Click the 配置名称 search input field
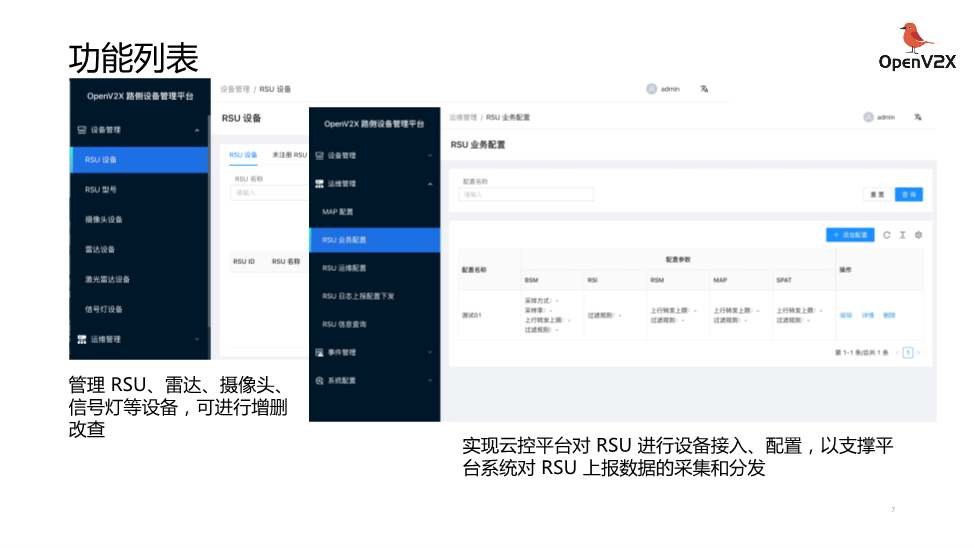Screen dimensions: 975x548 (526, 195)
